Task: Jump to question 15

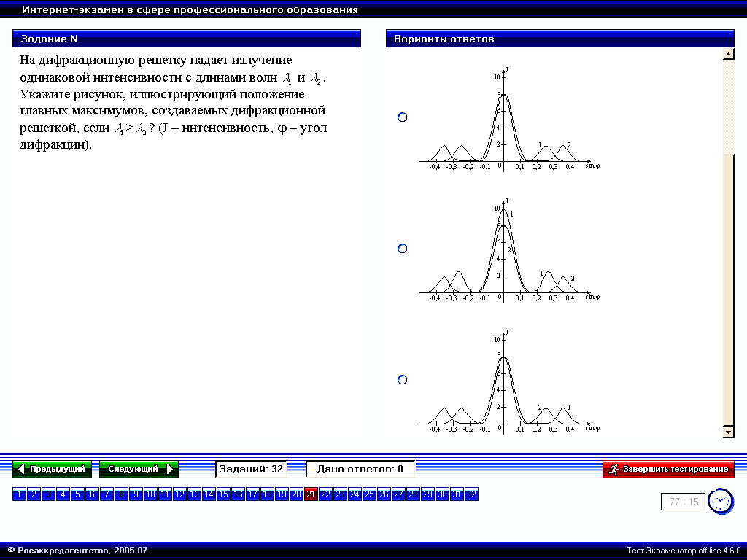Action: click(x=223, y=494)
